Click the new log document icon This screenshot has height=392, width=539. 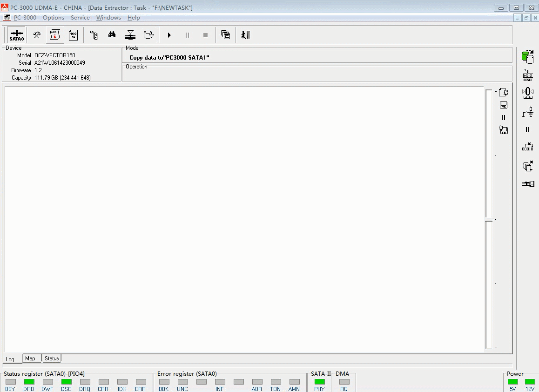(x=503, y=92)
